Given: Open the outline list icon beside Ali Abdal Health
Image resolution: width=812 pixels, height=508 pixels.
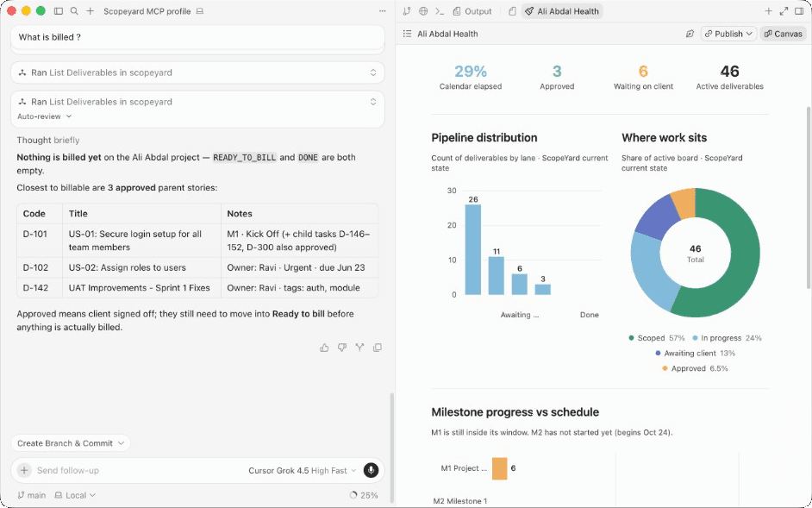Looking at the screenshot, I should pos(408,34).
